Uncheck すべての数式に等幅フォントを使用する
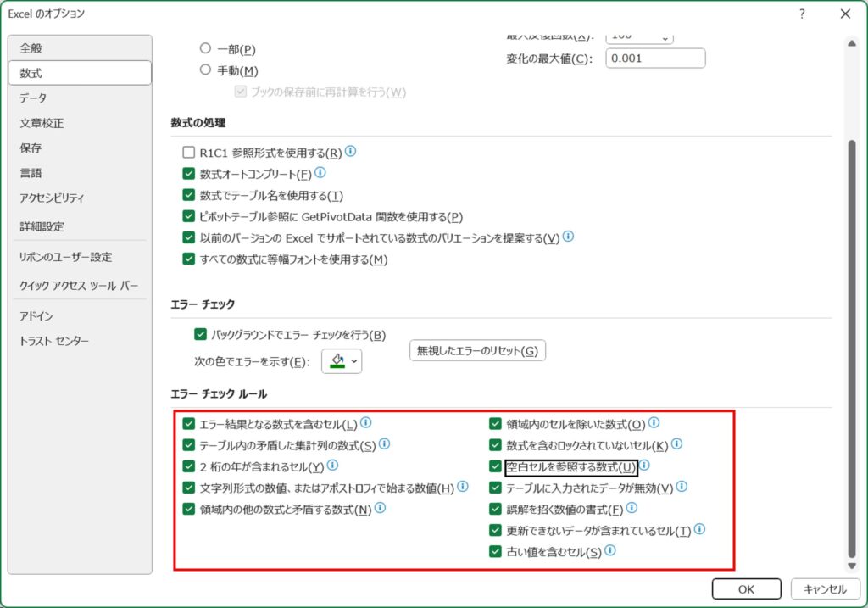Screen dimensions: 868x608 (x=189, y=259)
